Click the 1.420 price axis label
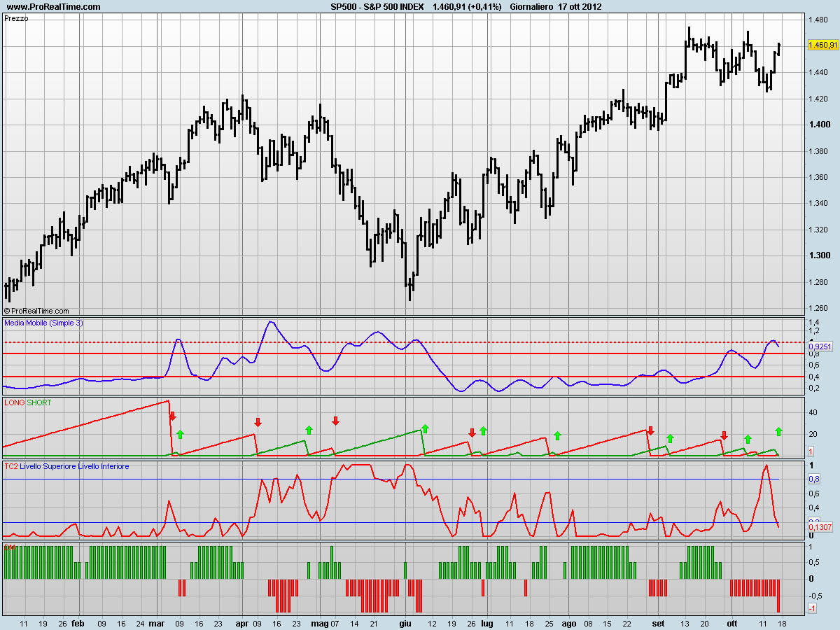Viewport: 840px width, 630px height. 818,99
